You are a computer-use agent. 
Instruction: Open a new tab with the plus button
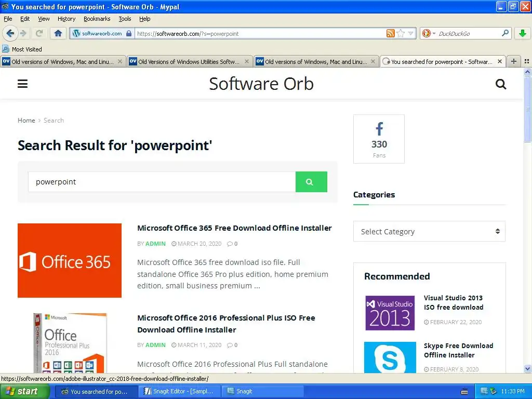click(514, 61)
